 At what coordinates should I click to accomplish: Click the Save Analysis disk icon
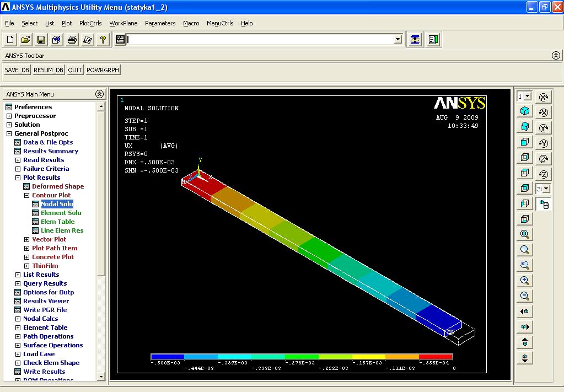(x=41, y=40)
